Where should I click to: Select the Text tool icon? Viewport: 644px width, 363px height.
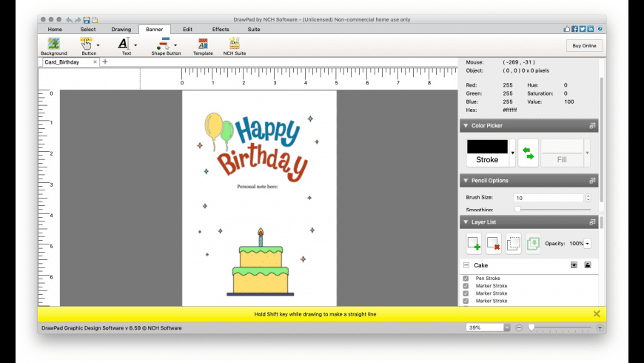(124, 43)
